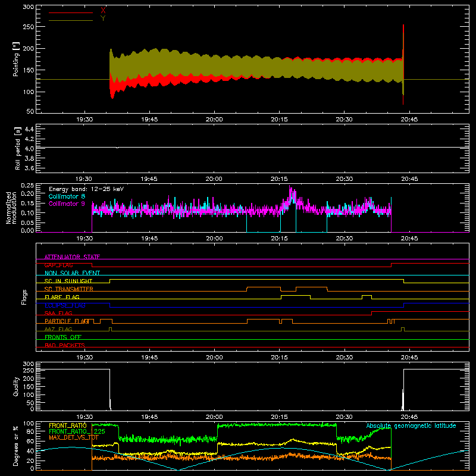Viewport: 476px width, 476px height.
Task: Click the cyan 'Collimator 8' label
Action: tap(67, 196)
